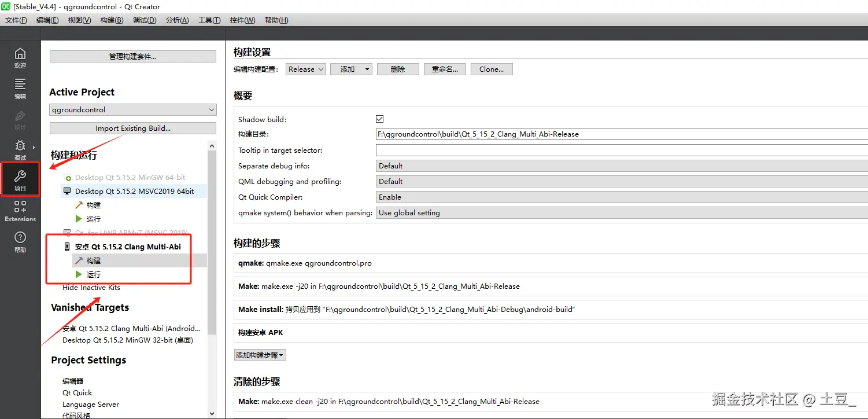Screen dimensions: 868x419
Task: Open the Release build configuration dropdown
Action: (306, 69)
